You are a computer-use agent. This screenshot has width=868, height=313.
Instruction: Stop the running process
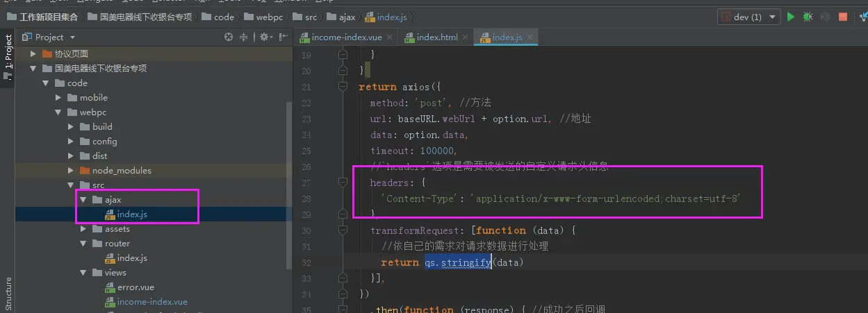click(843, 17)
